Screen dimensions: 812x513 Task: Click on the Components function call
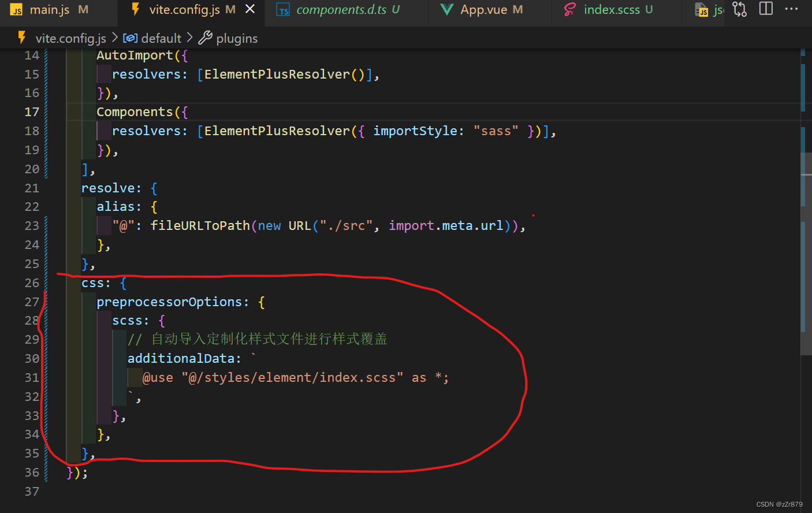pos(135,112)
